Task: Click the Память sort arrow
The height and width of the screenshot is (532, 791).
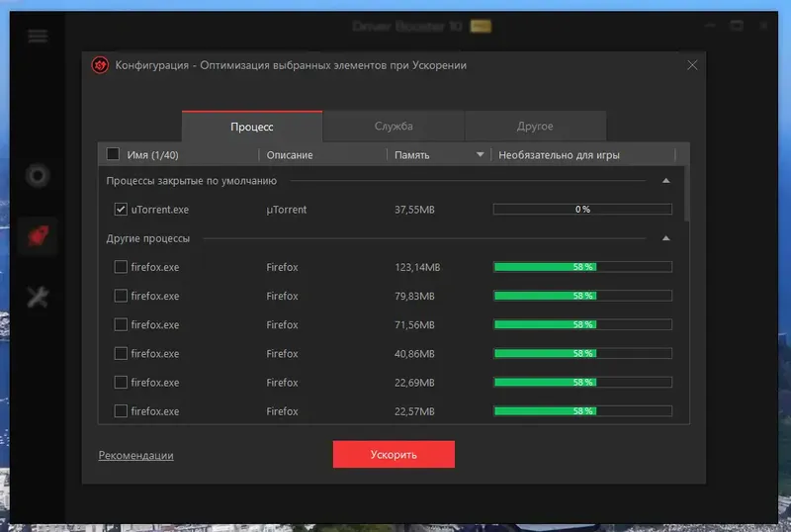Action: [x=481, y=154]
